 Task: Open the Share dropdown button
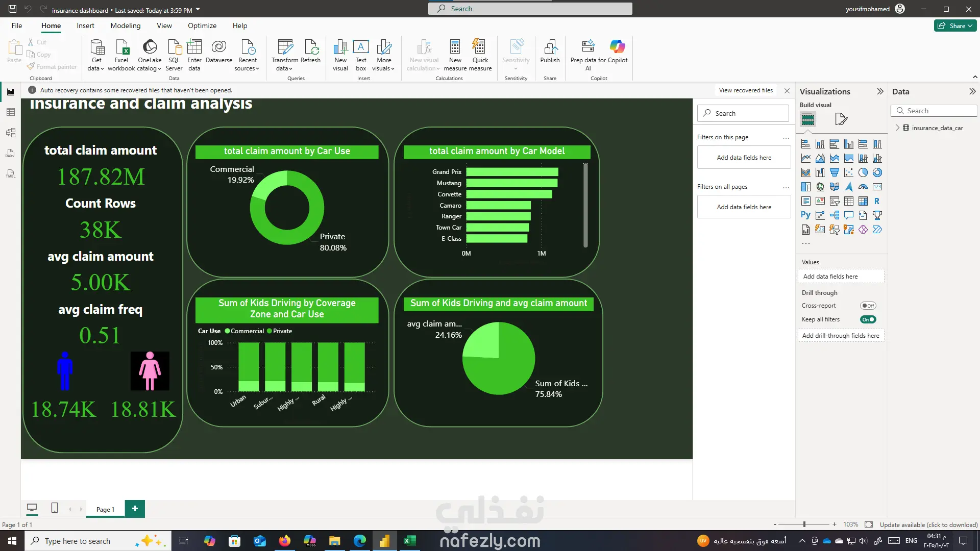click(x=955, y=26)
